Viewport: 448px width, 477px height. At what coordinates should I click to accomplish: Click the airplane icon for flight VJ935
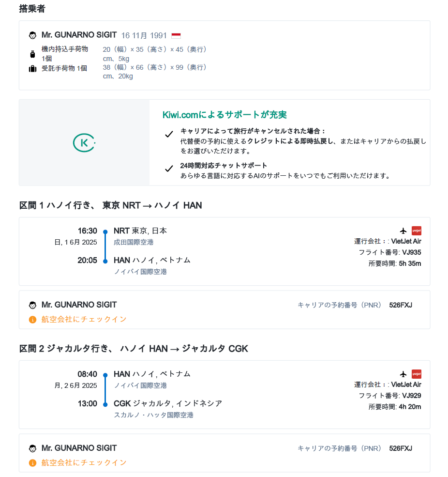coord(403,231)
